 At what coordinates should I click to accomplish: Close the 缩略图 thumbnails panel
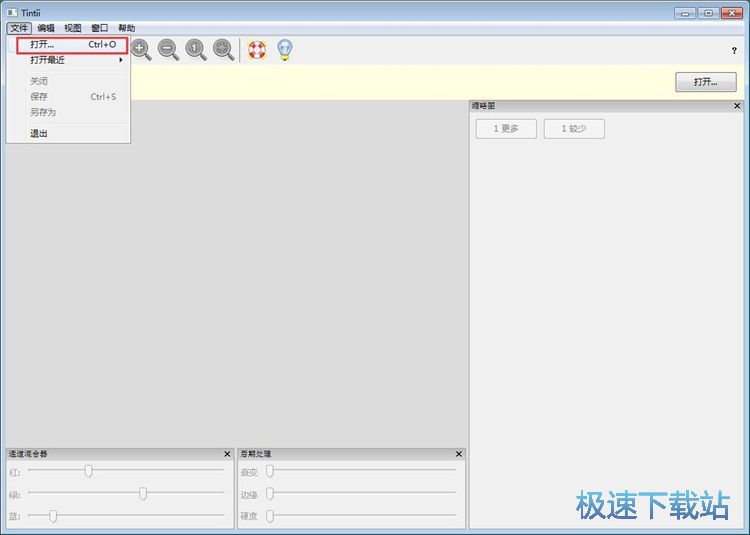737,106
